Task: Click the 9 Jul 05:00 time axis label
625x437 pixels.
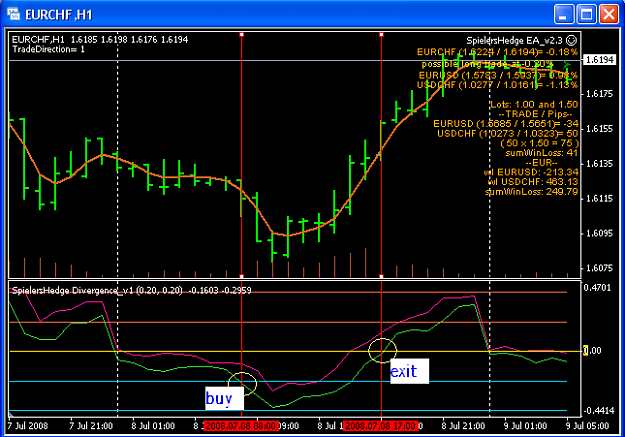Action: [587, 426]
